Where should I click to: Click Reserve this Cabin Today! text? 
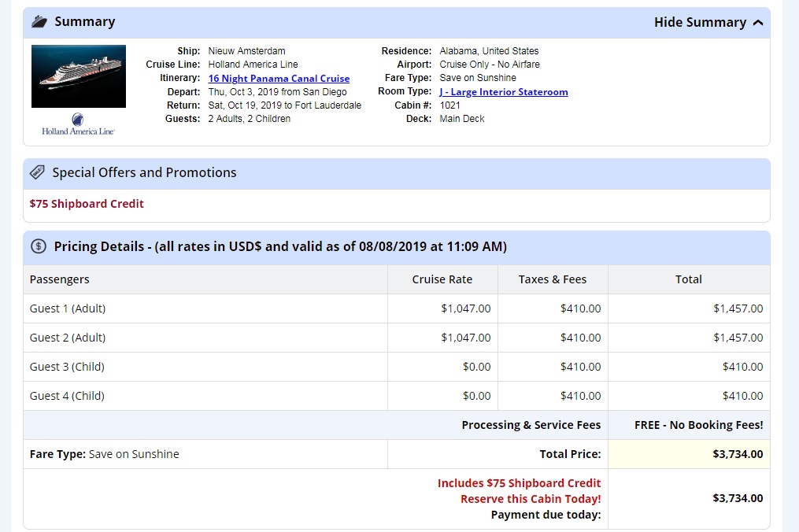(531, 499)
